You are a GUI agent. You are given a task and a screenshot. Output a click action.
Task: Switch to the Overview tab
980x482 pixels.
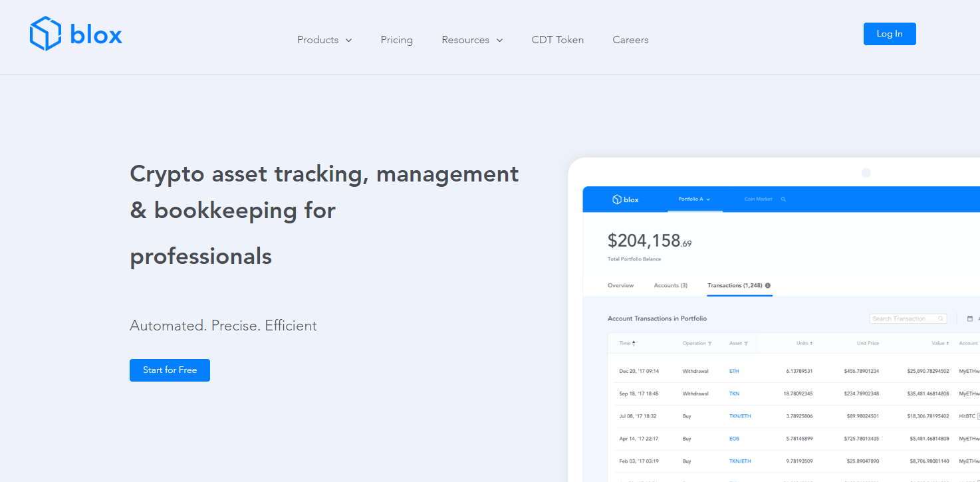pos(620,286)
